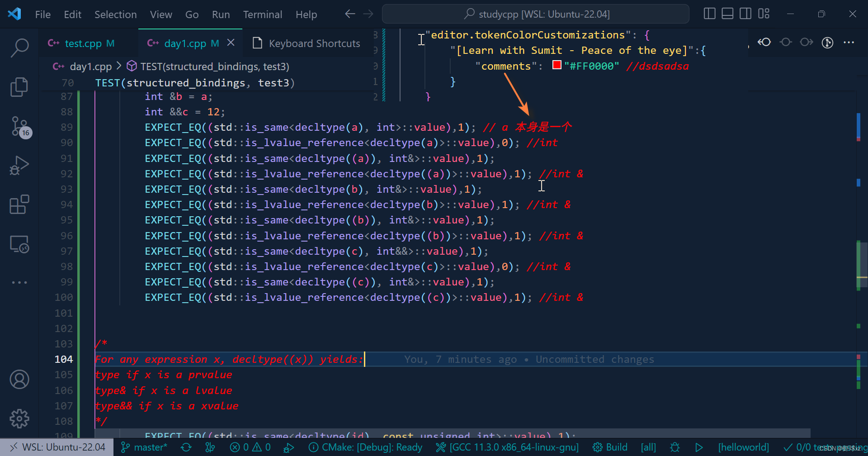Click the "comments" key in settings preview
Image resolution: width=868 pixels, height=456 pixels.
pyautogui.click(x=505, y=66)
